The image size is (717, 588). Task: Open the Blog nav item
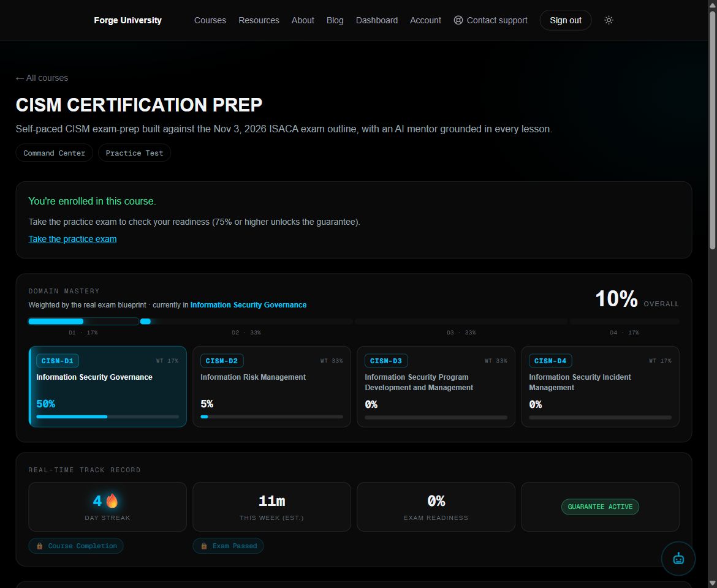click(335, 21)
